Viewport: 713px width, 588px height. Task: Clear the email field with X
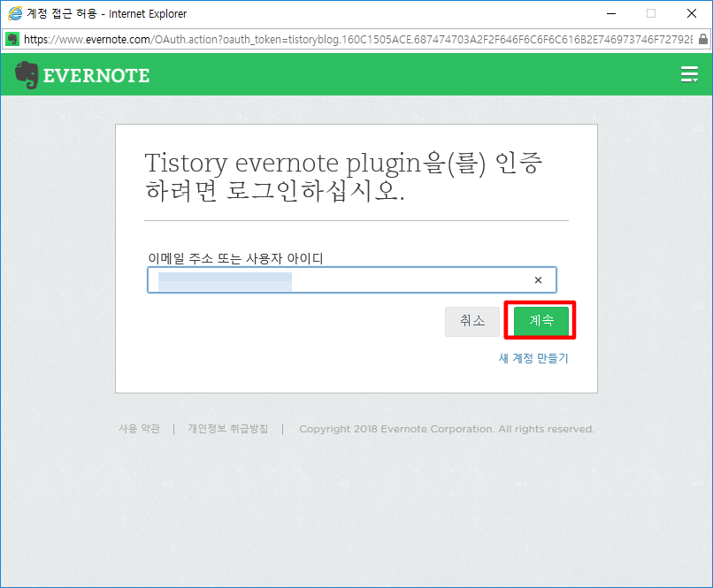tap(538, 280)
